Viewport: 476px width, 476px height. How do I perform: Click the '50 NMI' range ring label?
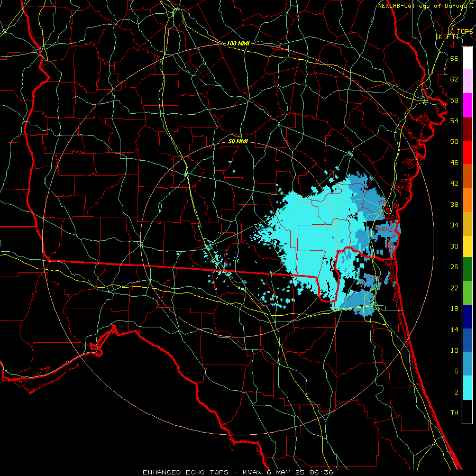(x=238, y=141)
